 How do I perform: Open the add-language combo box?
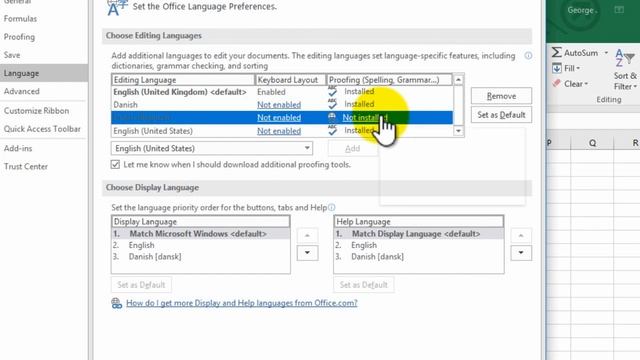tap(212, 148)
